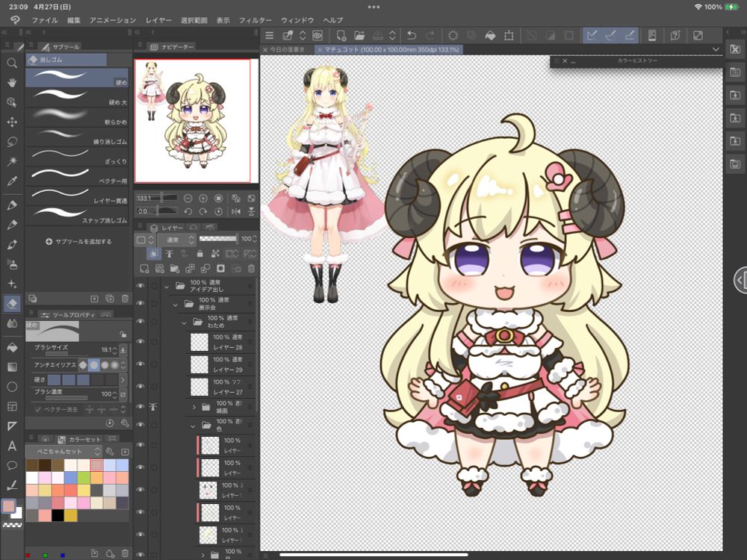The image size is (747, 560).
Task: Select the ベクター用 eraser sub tool
Action: click(x=77, y=175)
